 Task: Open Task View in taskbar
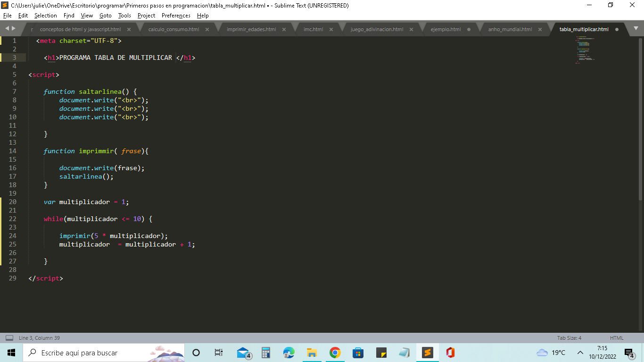point(219,353)
